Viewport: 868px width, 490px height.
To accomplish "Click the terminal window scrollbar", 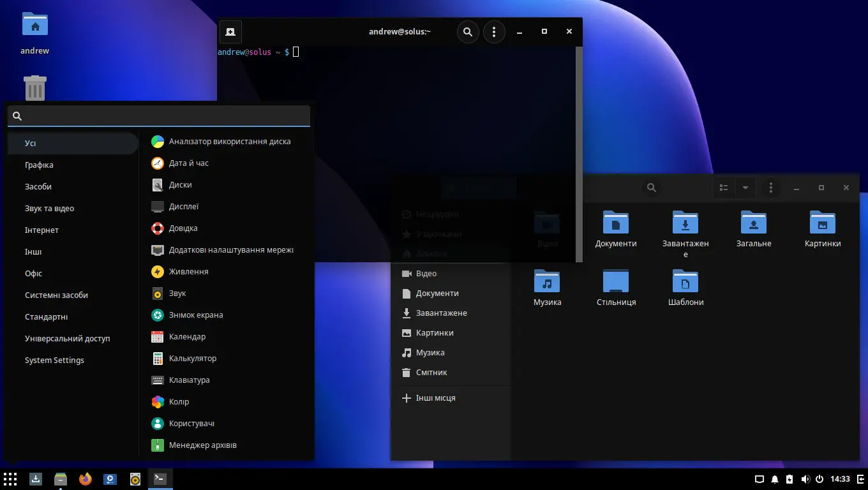I will tap(580, 153).
